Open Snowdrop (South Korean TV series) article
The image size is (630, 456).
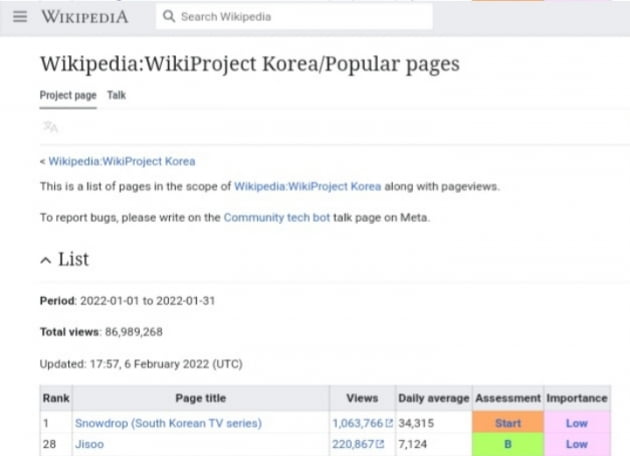click(x=168, y=423)
